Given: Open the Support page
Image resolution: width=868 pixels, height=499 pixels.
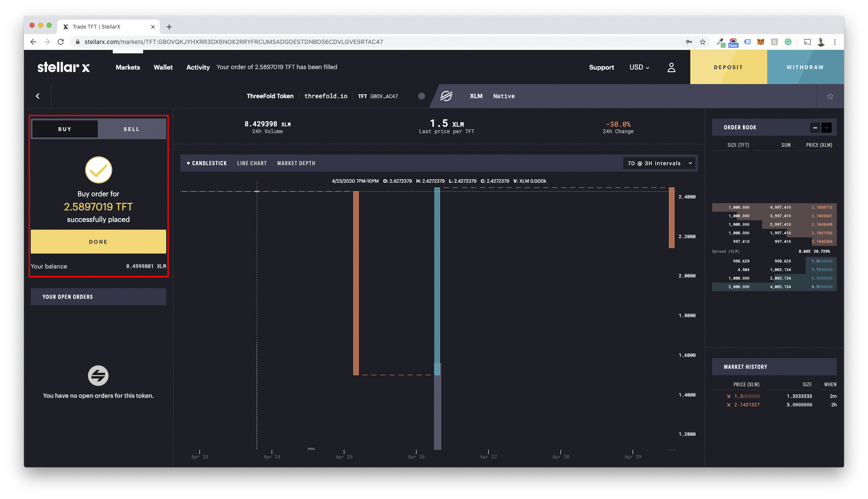Looking at the screenshot, I should click(601, 67).
